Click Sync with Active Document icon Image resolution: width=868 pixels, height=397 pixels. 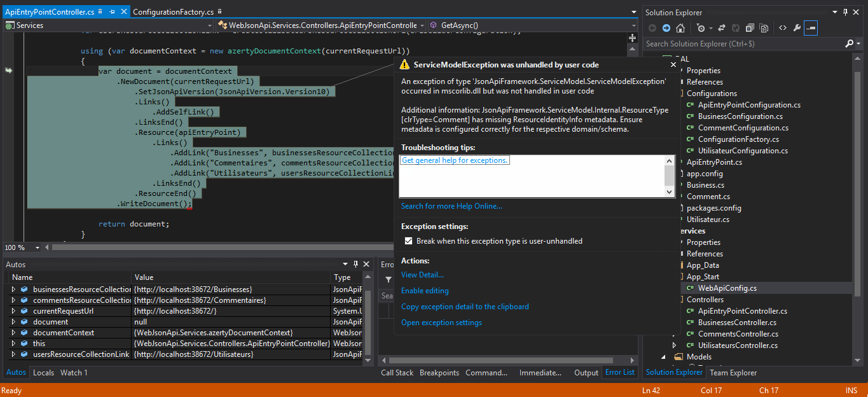click(x=721, y=28)
